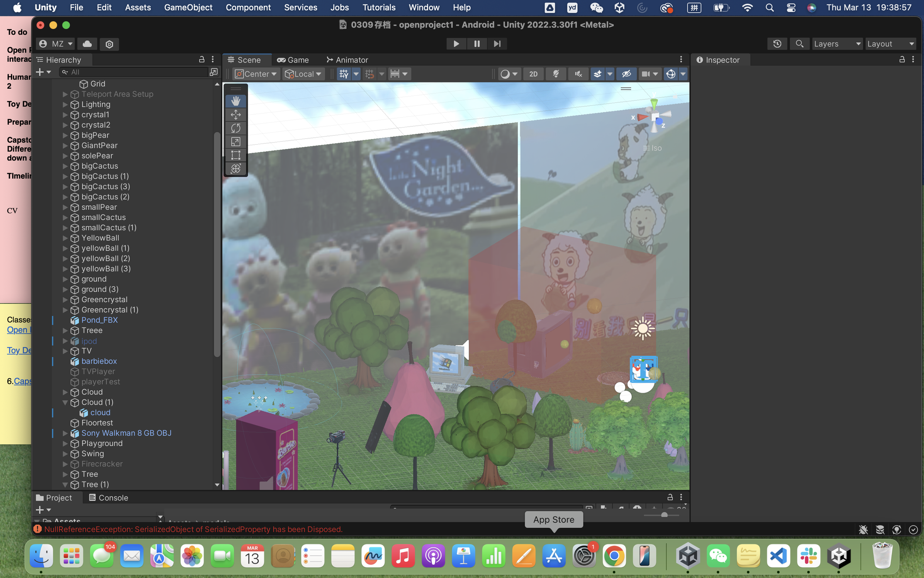This screenshot has width=924, height=578.
Task: Mute audio in the Scene view
Action: tap(578, 74)
